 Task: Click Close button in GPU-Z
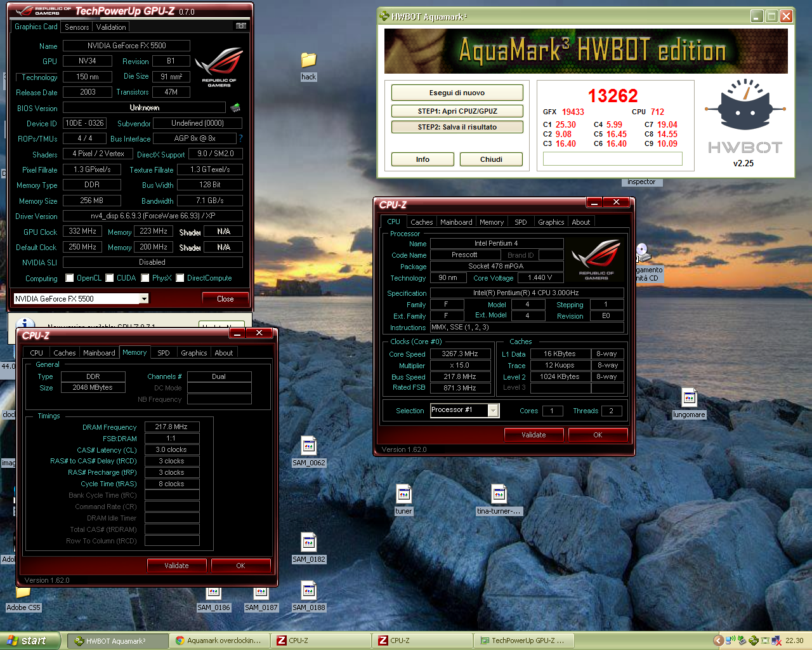(225, 299)
